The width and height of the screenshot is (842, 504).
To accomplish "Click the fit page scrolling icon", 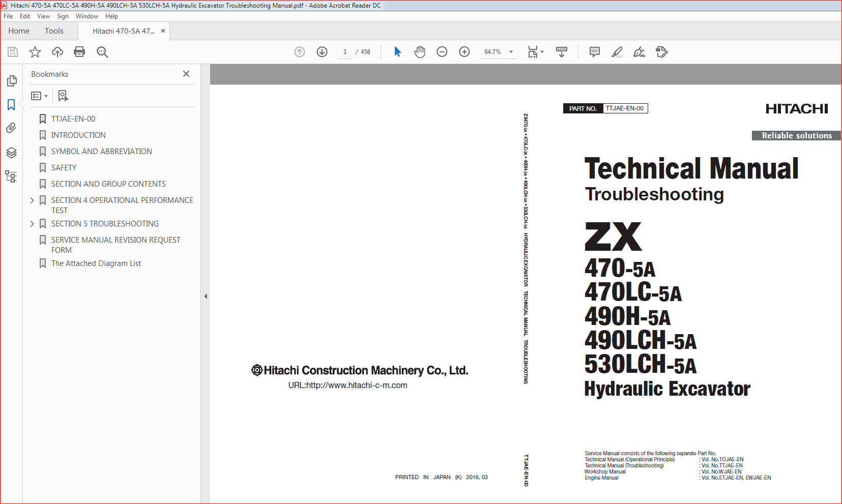I will 533,52.
